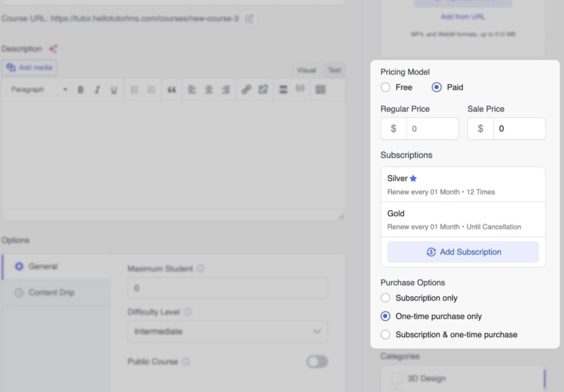
Task: Insert a blockquote using the quote icon
Action: click(x=172, y=90)
